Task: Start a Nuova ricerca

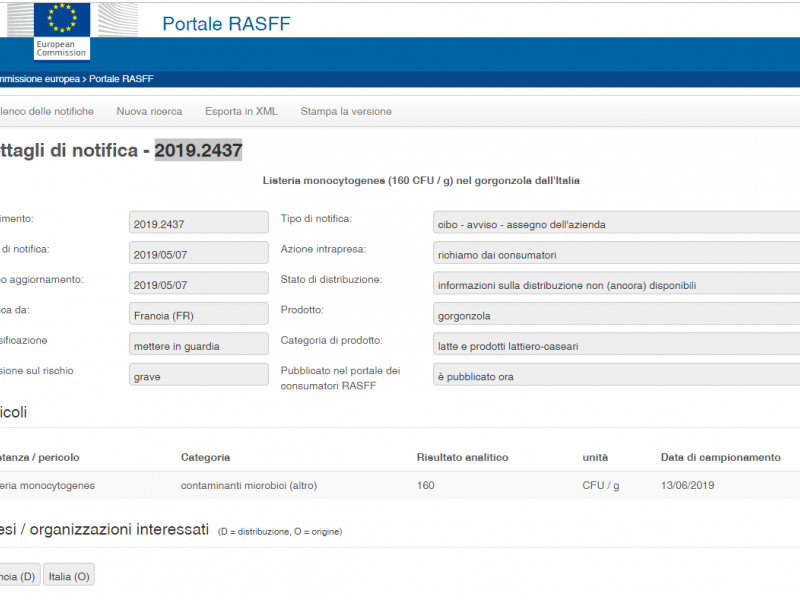Action: 149,111
